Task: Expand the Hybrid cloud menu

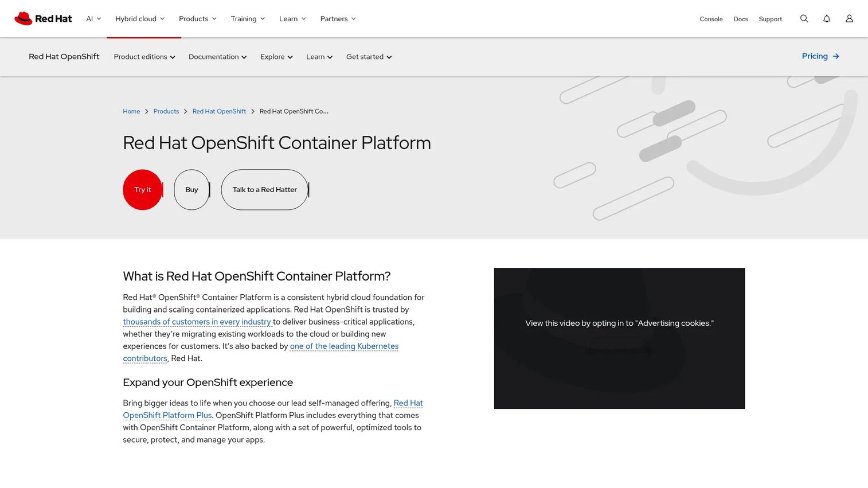Action: pos(140,18)
